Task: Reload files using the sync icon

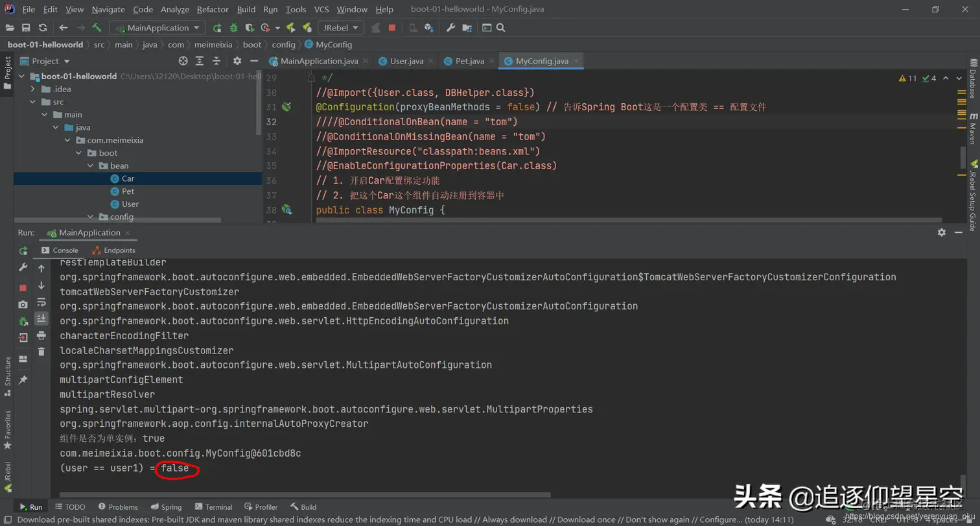Action: [43, 28]
